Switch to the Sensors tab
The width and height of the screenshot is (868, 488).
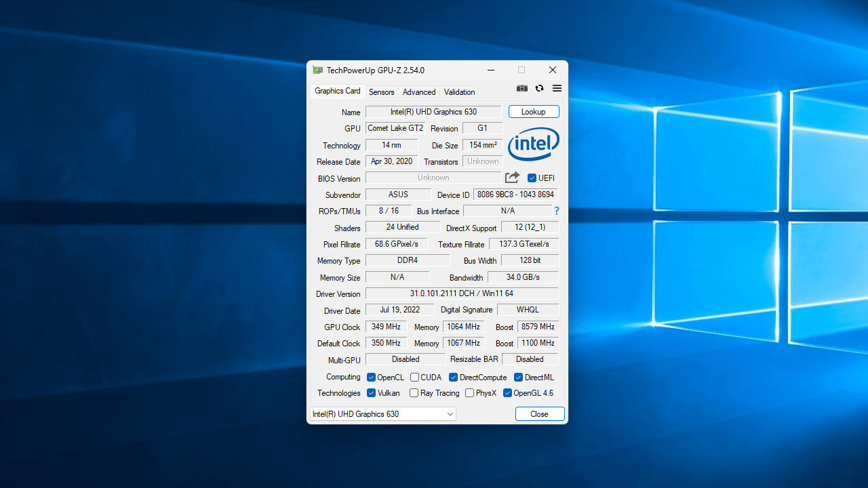click(382, 92)
